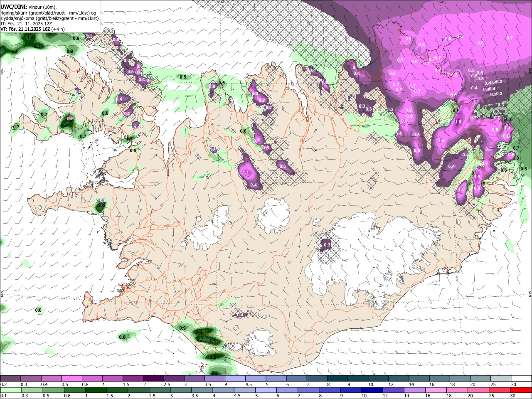Click the 2.8 rain value on Snæfellsnes
Viewport: 532px width, 399px height.
tap(101, 206)
